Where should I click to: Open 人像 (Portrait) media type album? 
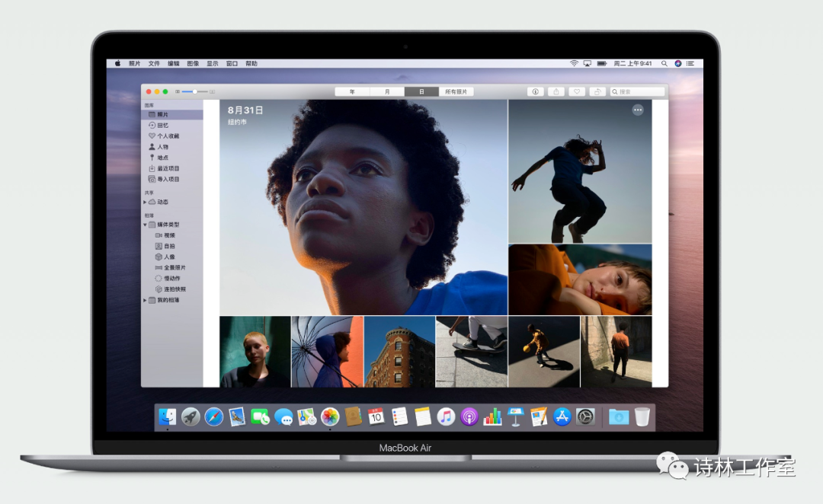point(165,257)
